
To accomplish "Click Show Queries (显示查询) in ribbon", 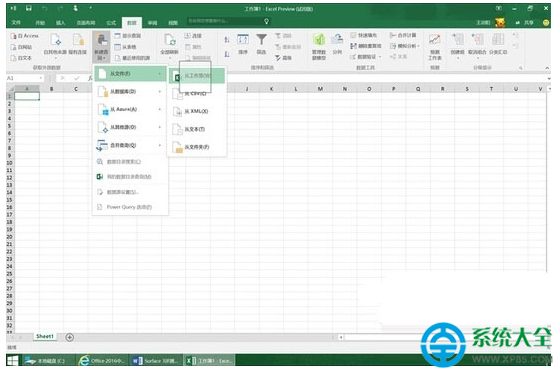I will tap(128, 36).
